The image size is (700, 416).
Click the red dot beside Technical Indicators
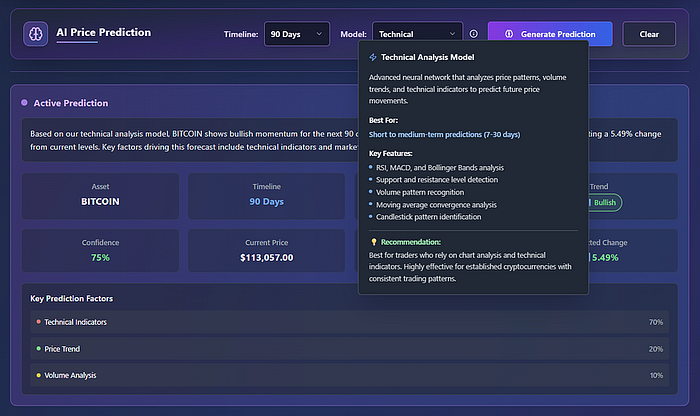pyautogui.click(x=38, y=322)
